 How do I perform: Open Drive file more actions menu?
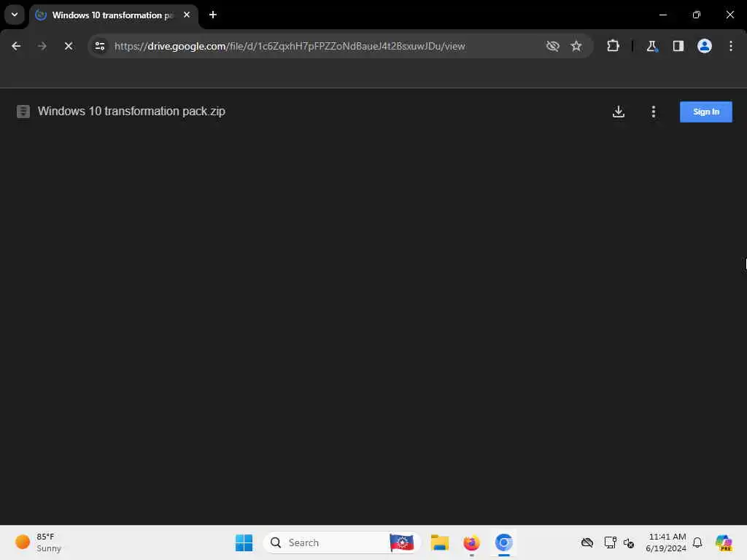coord(653,112)
